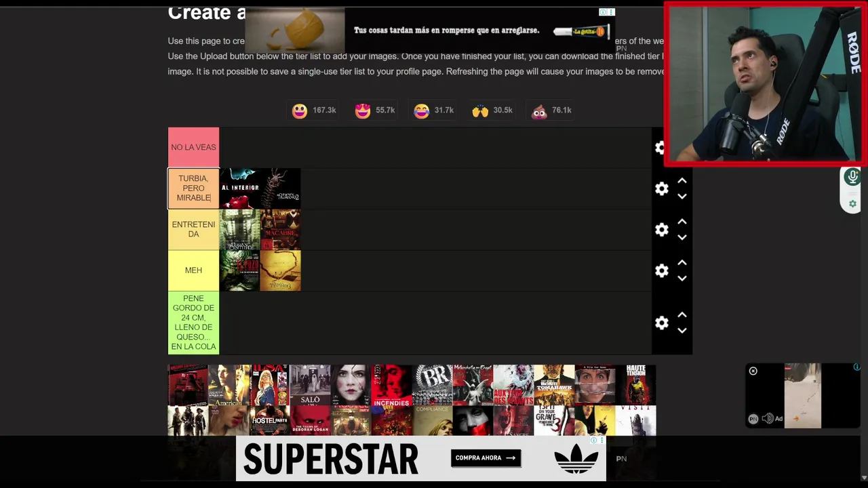Click the heart-eyes reaction 55.7k
Viewport: 868px width, 488px height.
(374, 110)
